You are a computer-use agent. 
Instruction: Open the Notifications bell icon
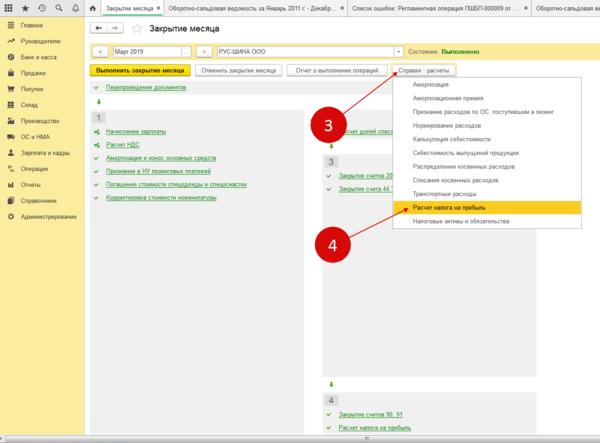click(75, 8)
